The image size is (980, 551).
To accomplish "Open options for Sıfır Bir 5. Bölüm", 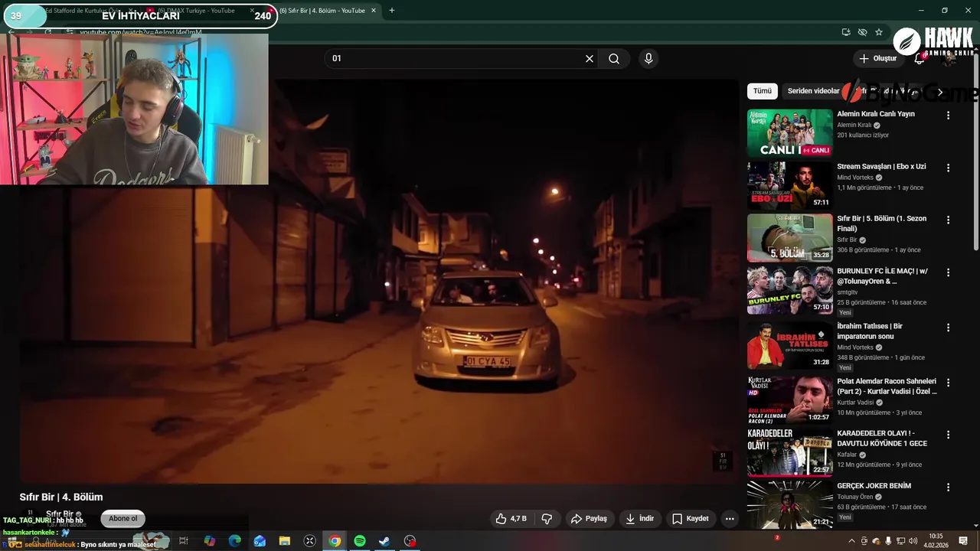I will (x=948, y=220).
